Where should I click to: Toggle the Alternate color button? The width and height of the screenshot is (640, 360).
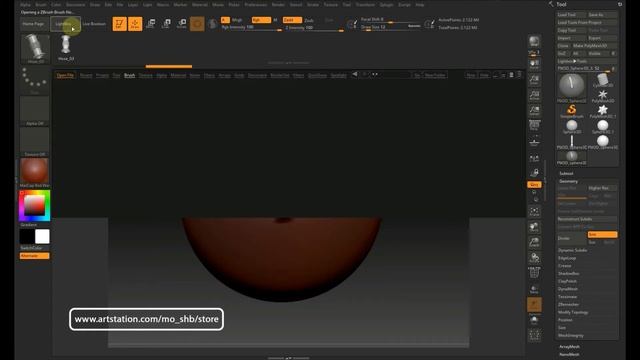[x=34, y=256]
